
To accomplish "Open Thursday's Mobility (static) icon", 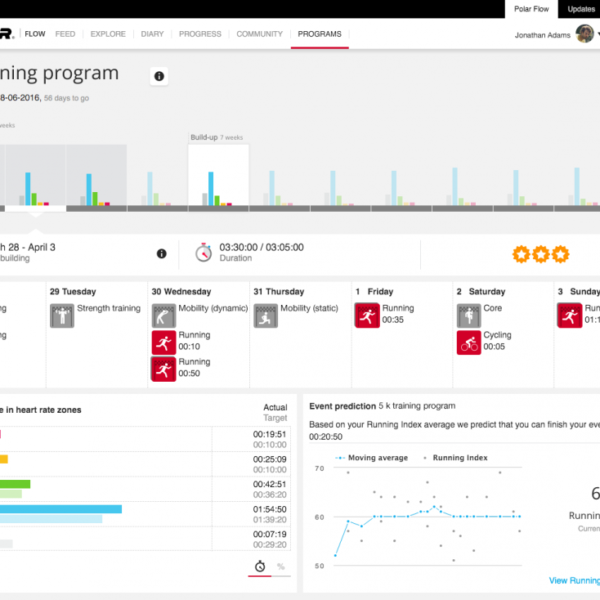I will tap(265, 316).
